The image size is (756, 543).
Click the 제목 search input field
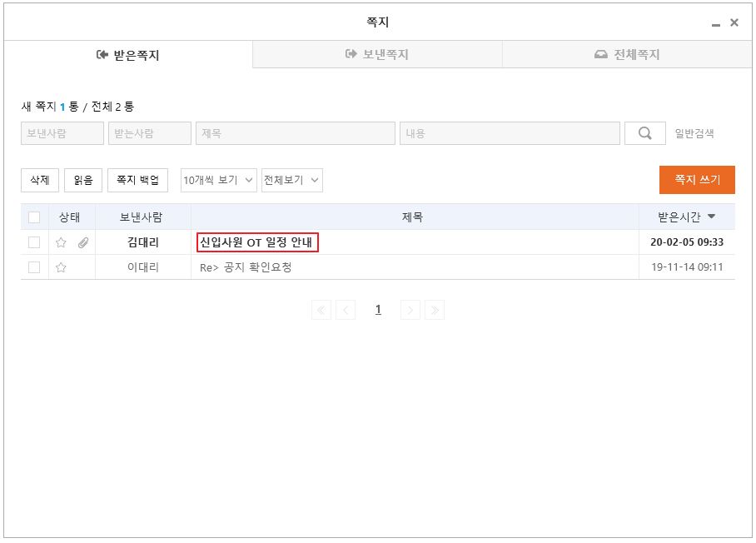[295, 133]
